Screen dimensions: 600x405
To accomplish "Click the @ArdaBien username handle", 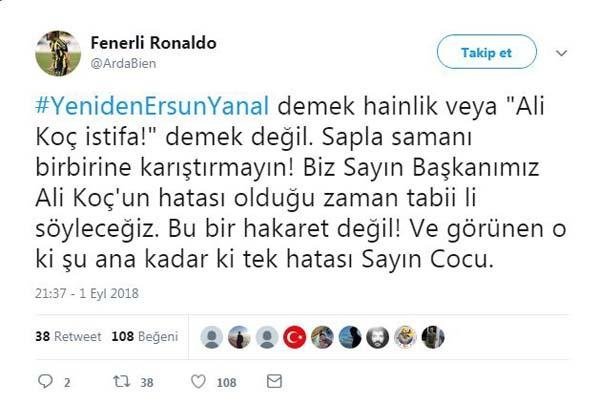I will 122,63.
